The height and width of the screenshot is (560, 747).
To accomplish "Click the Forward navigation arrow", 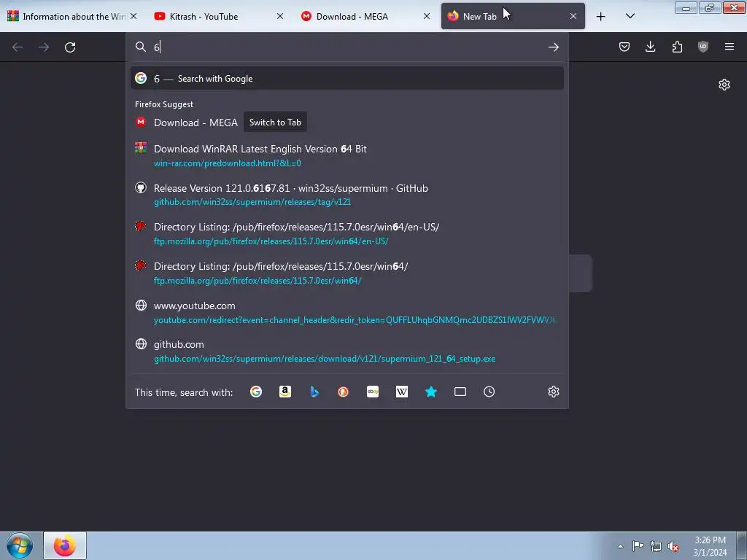I will pyautogui.click(x=44, y=47).
